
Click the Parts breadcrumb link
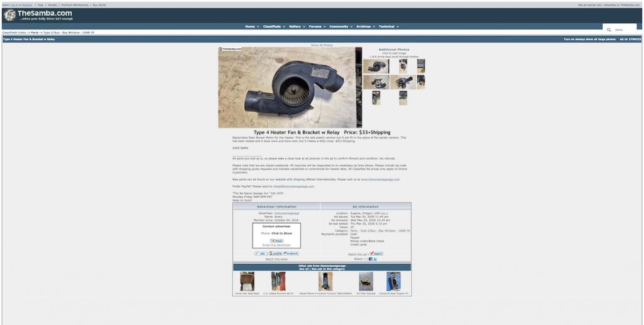tap(35, 33)
